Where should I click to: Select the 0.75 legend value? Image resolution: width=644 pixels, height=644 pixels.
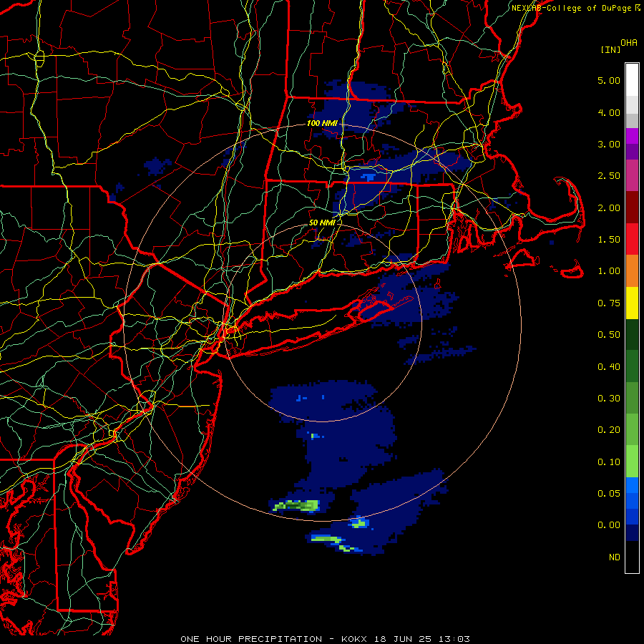tap(609, 303)
